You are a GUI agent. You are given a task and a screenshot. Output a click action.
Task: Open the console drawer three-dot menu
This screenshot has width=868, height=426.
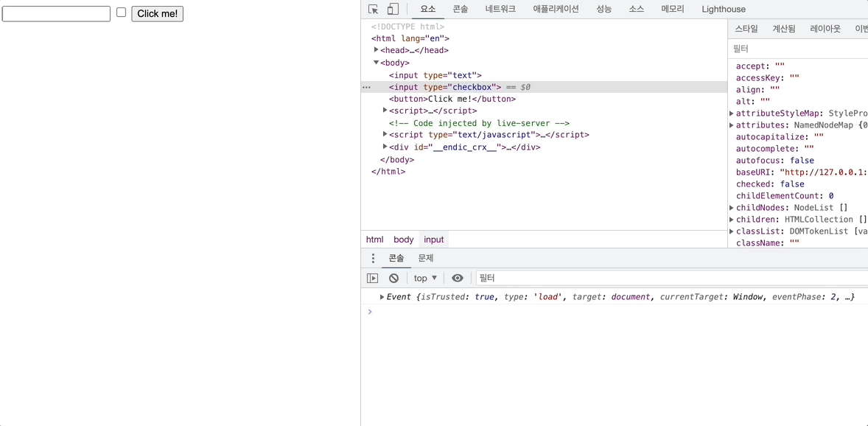coord(373,258)
